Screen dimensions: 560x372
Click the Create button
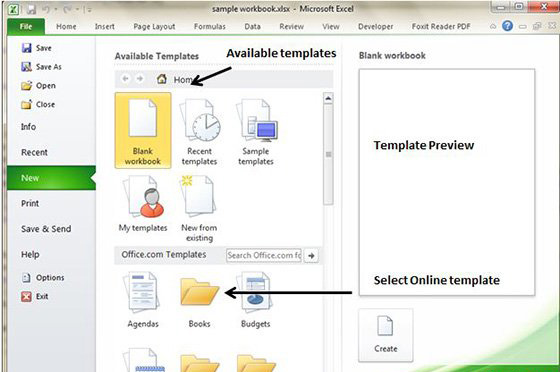tap(386, 335)
